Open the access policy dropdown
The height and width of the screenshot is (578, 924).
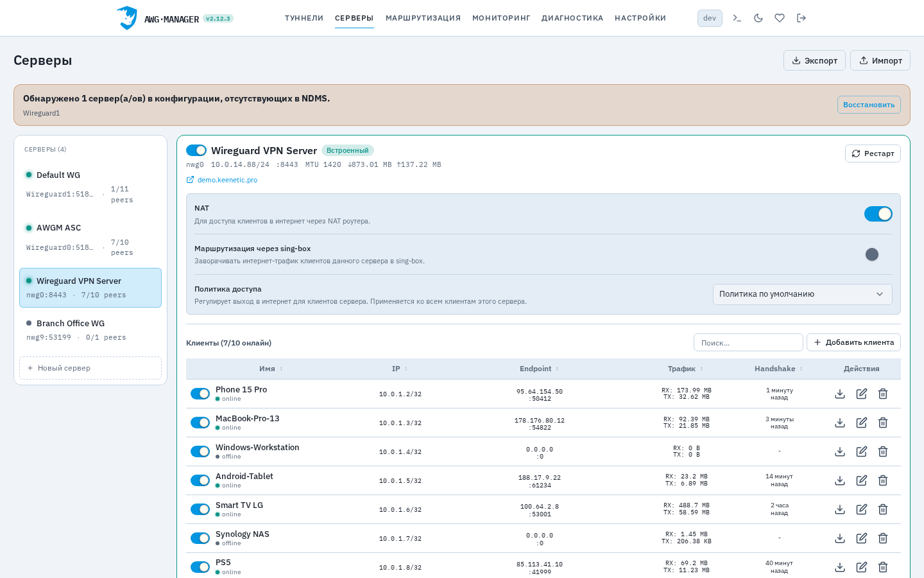[802, 294]
